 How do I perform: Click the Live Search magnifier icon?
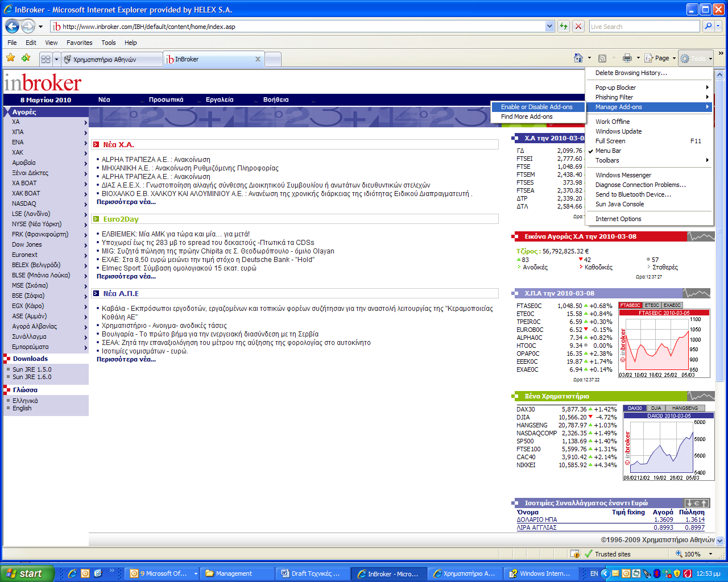(708, 26)
